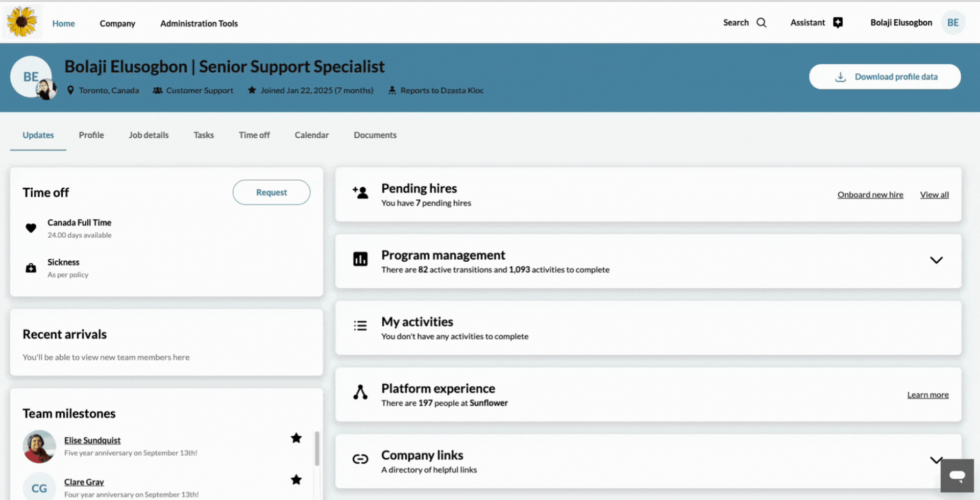Viewport: 980px width, 500px height.
Task: Click the Request time off button
Action: pyautogui.click(x=271, y=192)
